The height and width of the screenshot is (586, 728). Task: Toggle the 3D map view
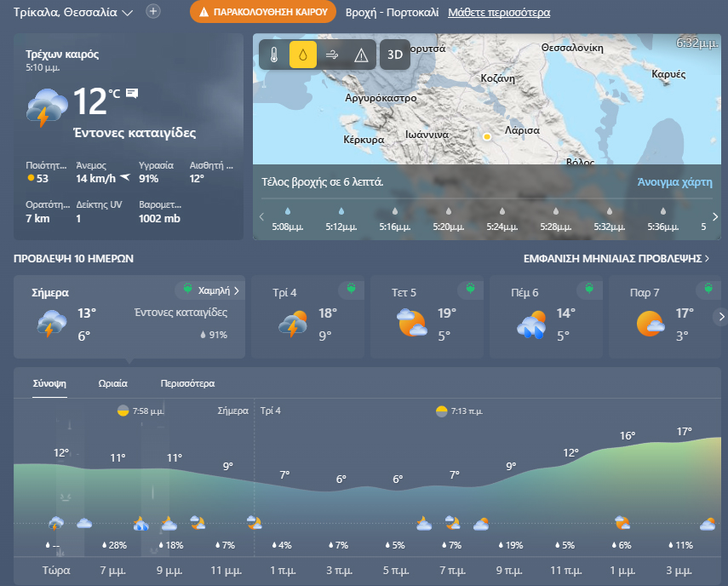coord(394,55)
